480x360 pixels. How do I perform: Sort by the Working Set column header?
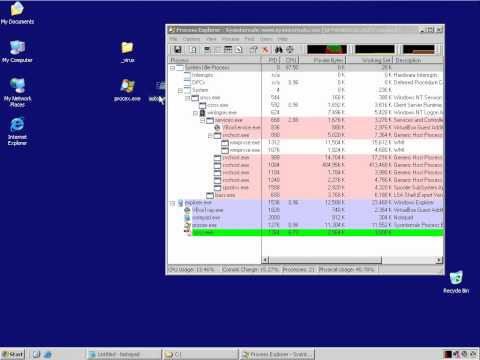369,60
